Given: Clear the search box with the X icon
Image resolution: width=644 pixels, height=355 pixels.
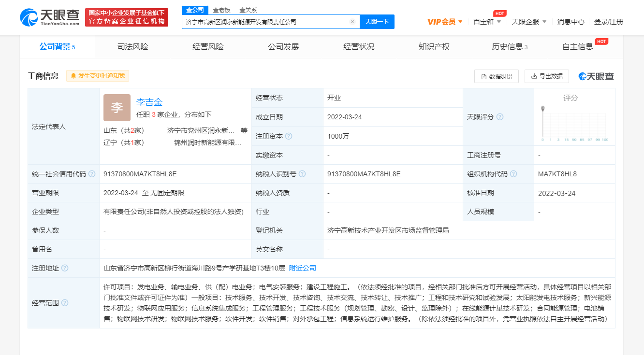Looking at the screenshot, I should pos(352,22).
